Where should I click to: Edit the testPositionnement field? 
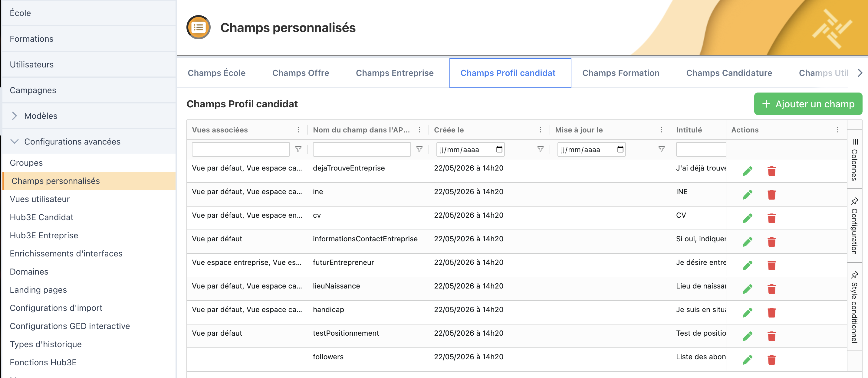[x=747, y=336]
